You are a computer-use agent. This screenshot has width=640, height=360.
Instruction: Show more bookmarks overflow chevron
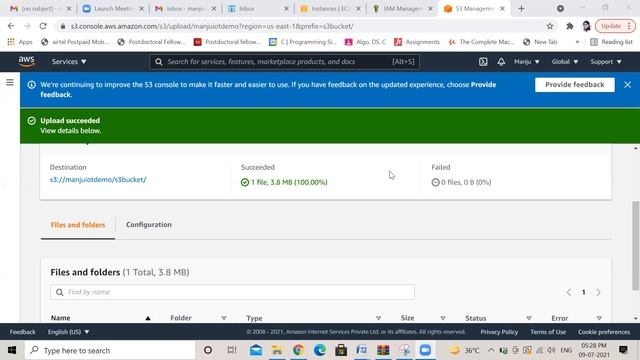pyautogui.click(x=577, y=42)
